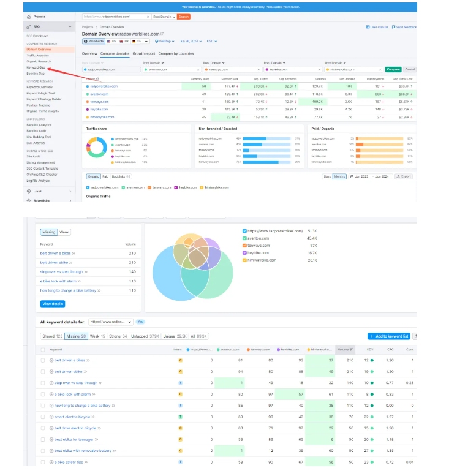This screenshot has height=476, width=449.
Task: Remove aventon.com competitor with X
Action: (x=198, y=69)
